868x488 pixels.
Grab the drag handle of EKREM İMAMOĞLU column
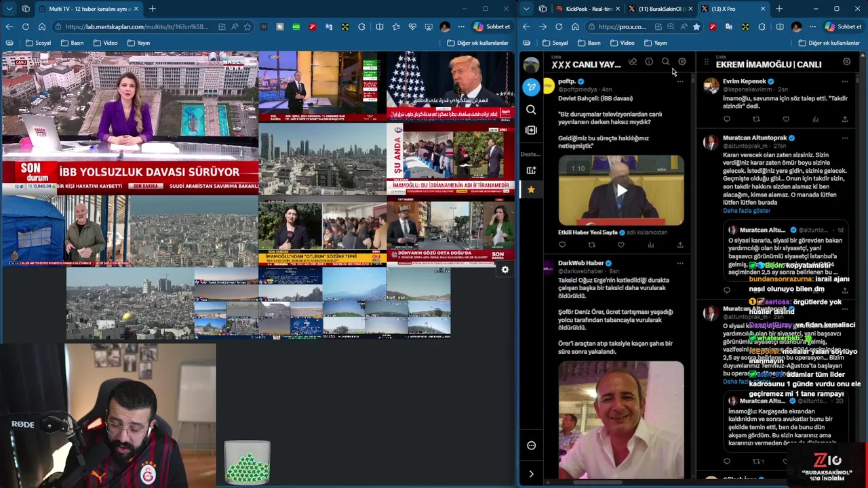[x=706, y=63]
